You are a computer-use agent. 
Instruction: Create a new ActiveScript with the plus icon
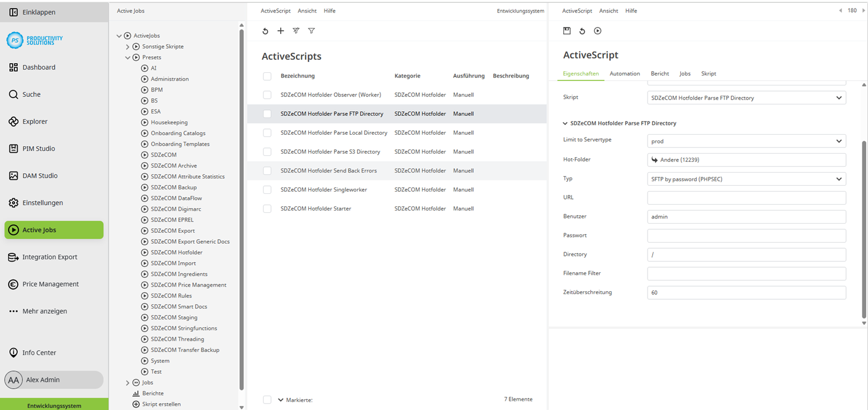tap(280, 30)
